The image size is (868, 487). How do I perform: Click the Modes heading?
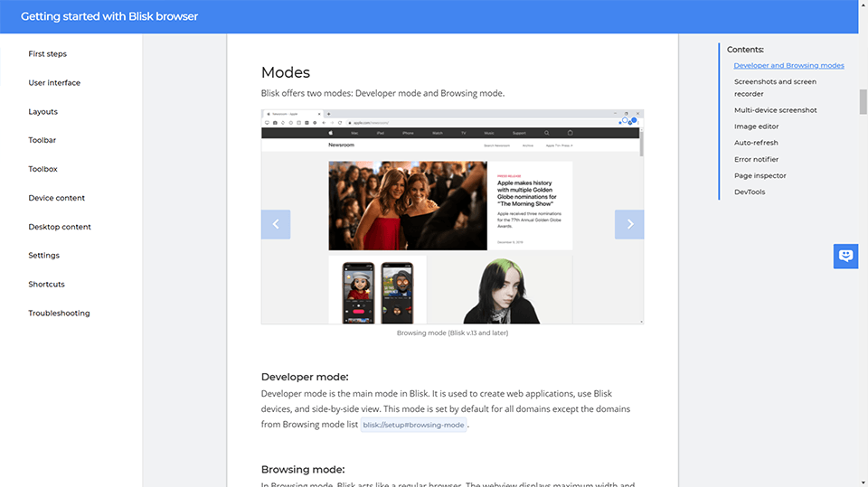click(x=286, y=72)
